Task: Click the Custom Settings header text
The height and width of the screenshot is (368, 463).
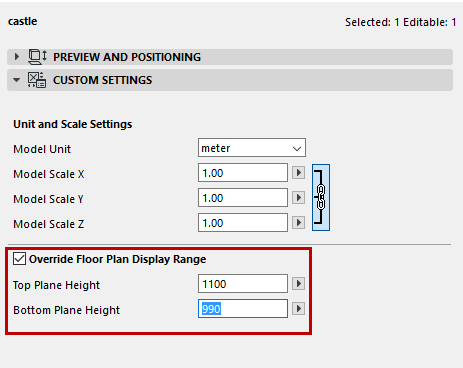Action: coord(102,80)
